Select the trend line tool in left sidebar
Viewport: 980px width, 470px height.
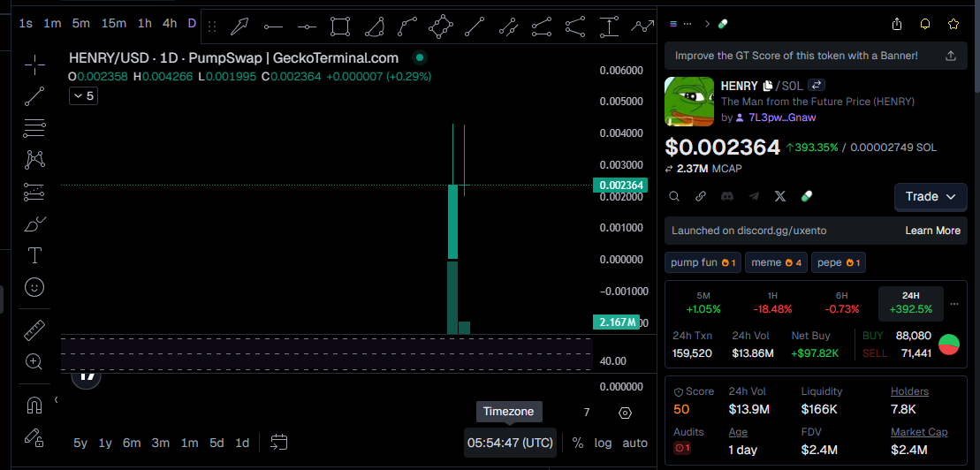click(35, 96)
